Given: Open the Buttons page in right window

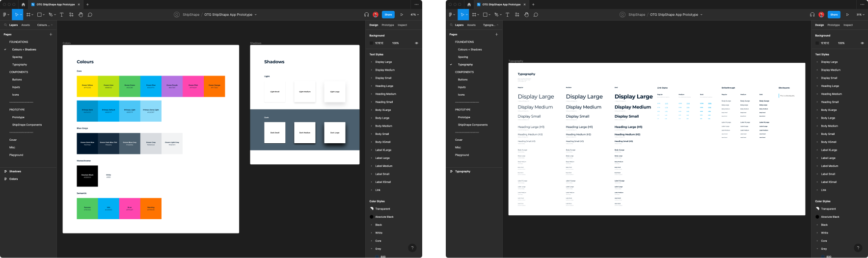Looking at the screenshot, I should point(463,79).
